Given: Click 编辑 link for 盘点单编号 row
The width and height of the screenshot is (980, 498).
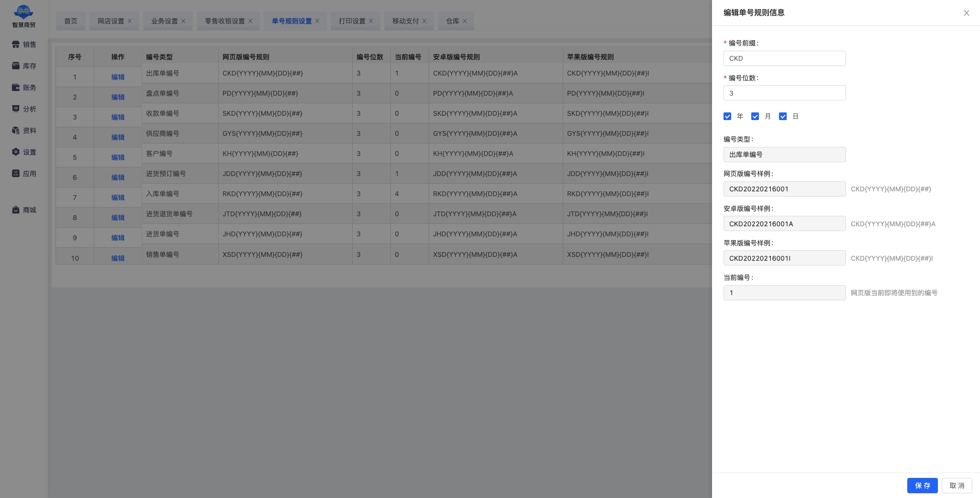Looking at the screenshot, I should (118, 97).
